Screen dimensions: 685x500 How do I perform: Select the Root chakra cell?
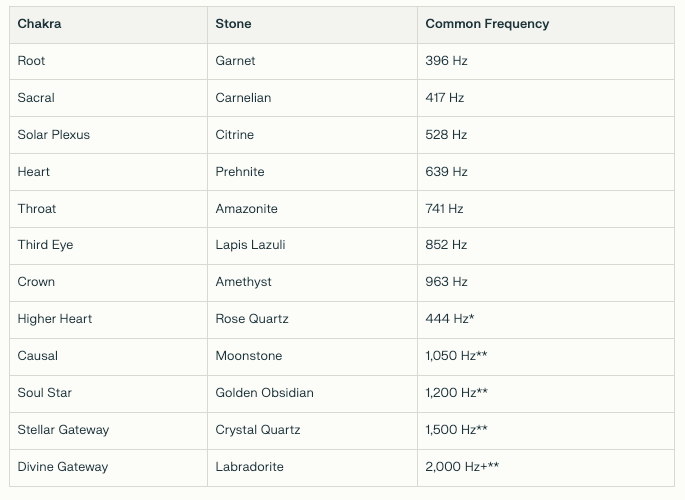pyautogui.click(x=32, y=61)
